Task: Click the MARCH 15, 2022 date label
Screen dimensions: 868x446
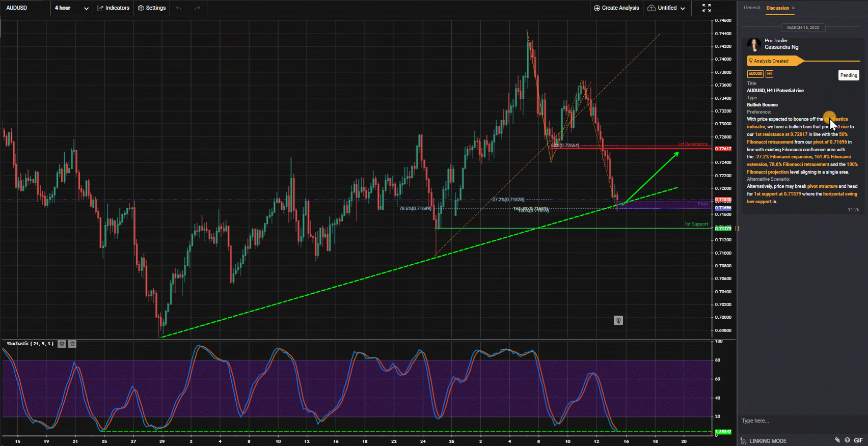Action: (803, 27)
